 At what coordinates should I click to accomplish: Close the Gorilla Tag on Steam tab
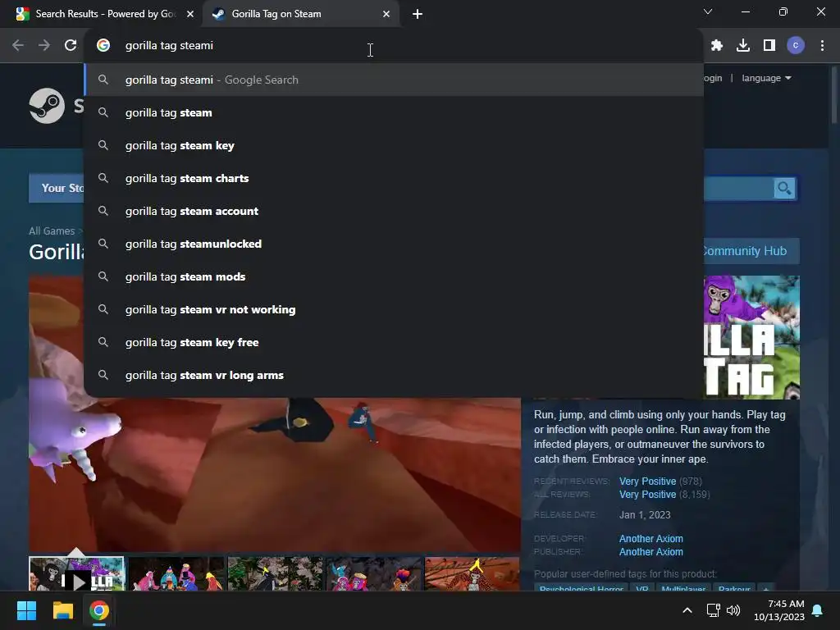[386, 14]
